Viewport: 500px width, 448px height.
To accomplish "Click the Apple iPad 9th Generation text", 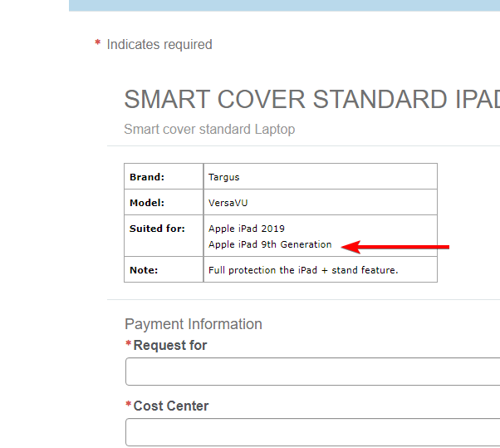I will pos(270,244).
